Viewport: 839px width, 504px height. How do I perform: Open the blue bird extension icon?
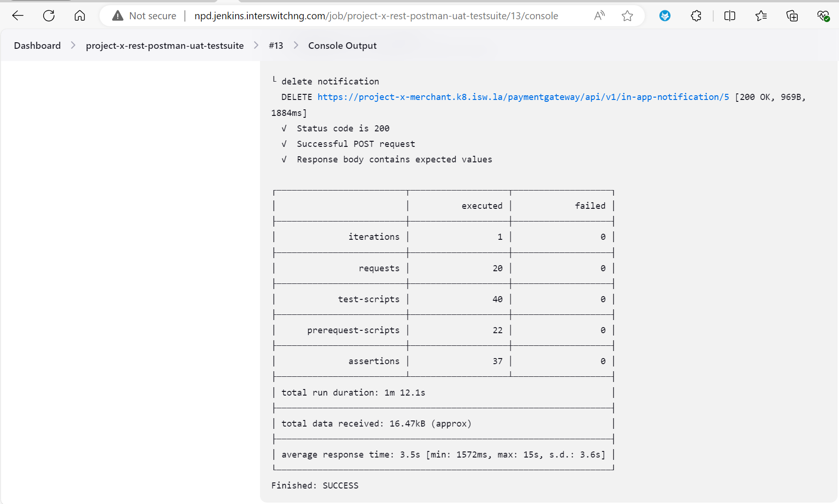665,16
